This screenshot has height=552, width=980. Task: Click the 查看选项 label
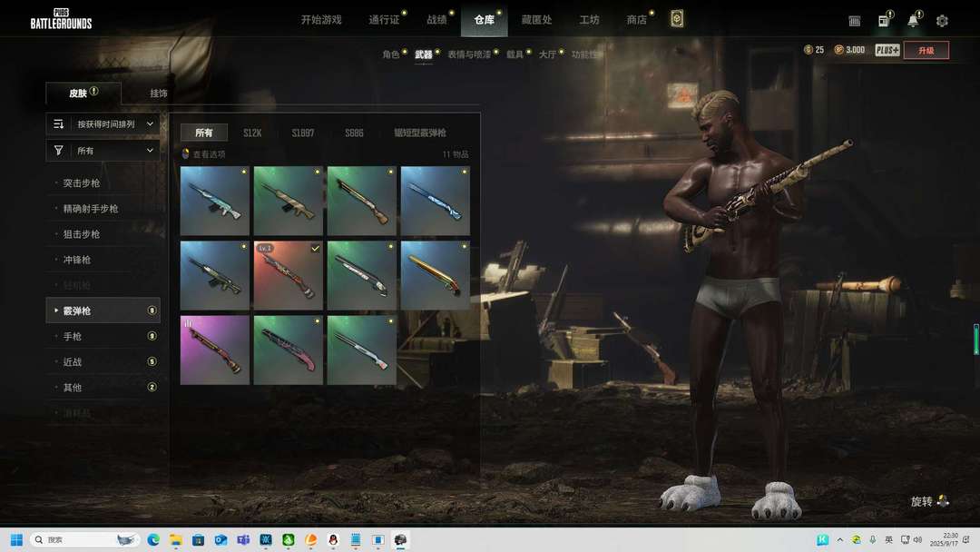(210, 153)
